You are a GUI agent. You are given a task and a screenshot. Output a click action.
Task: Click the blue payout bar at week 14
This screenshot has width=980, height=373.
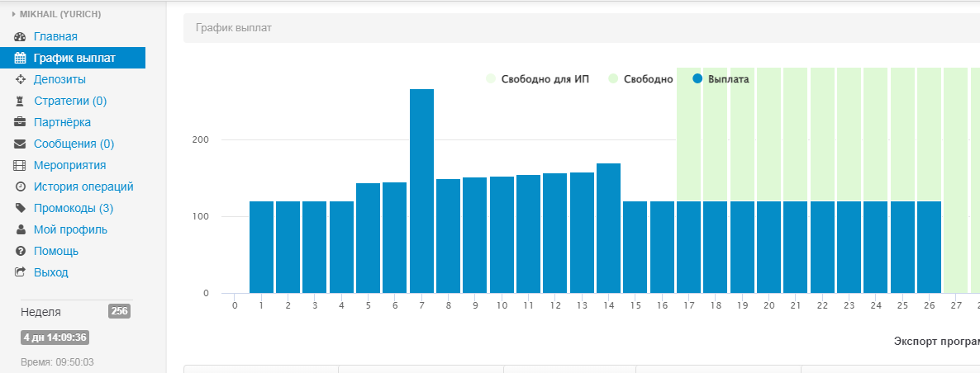(x=608, y=227)
